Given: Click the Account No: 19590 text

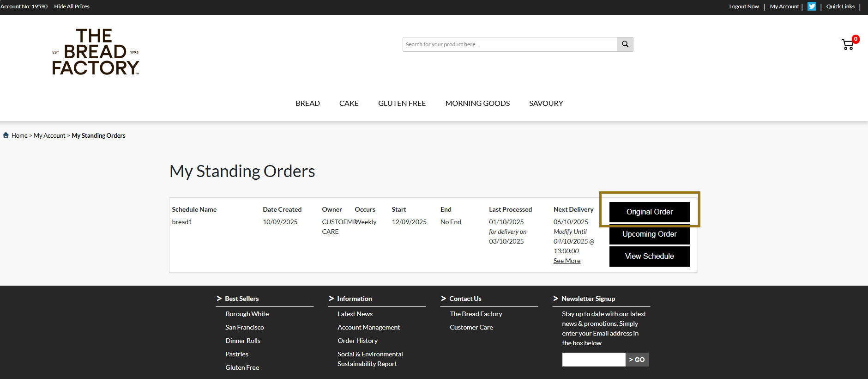Looking at the screenshot, I should [24, 6].
